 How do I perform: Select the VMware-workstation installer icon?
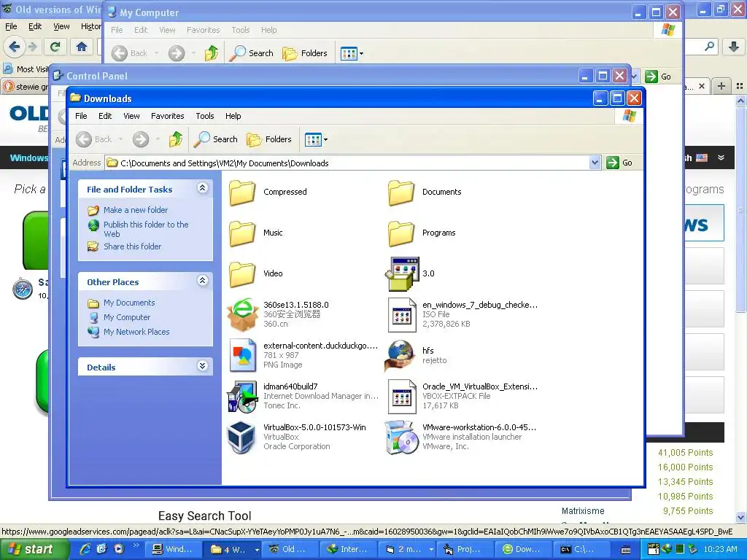[402, 437]
